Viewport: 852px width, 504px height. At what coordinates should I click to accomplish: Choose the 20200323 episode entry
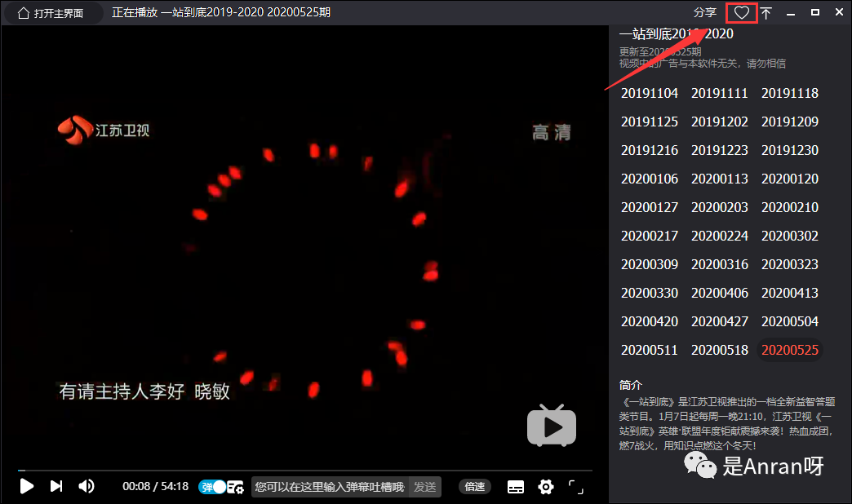click(789, 264)
